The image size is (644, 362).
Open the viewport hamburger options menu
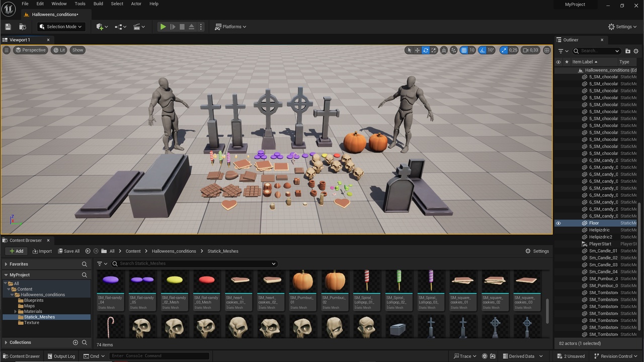7,50
